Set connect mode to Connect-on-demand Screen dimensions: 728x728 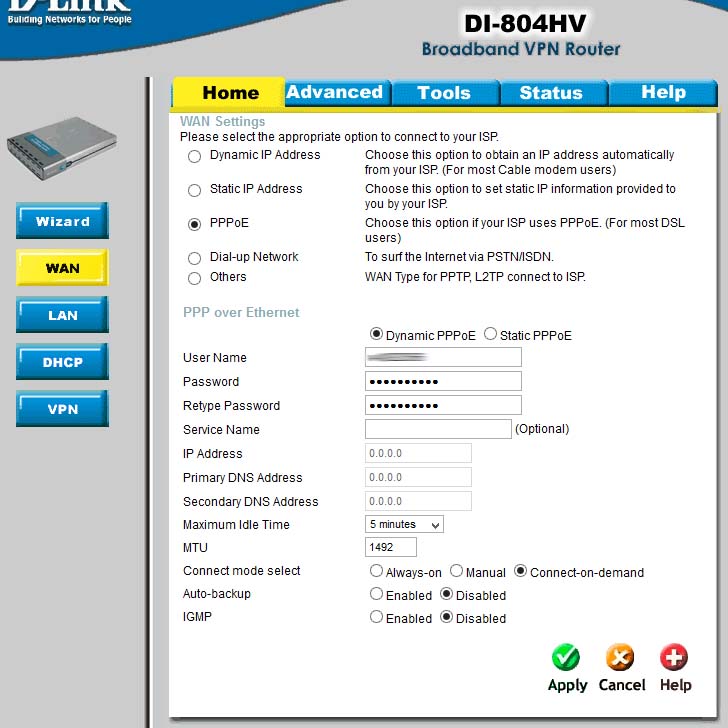pyautogui.click(x=520, y=571)
